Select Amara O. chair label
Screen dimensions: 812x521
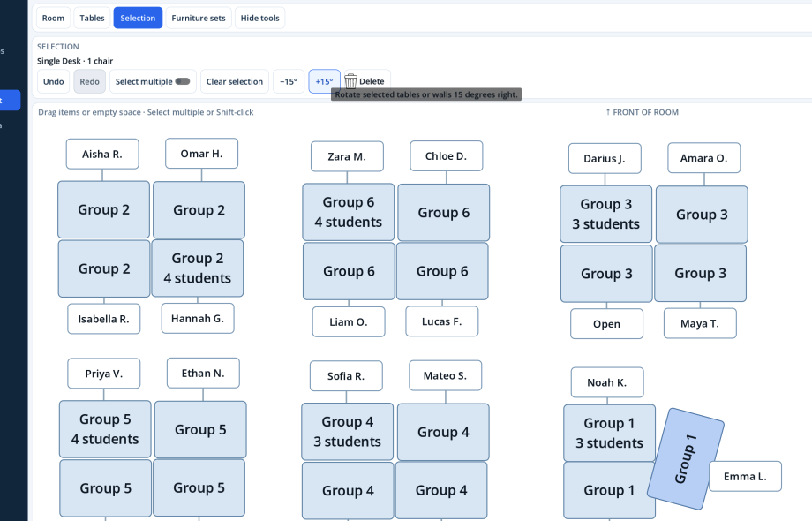click(x=703, y=158)
